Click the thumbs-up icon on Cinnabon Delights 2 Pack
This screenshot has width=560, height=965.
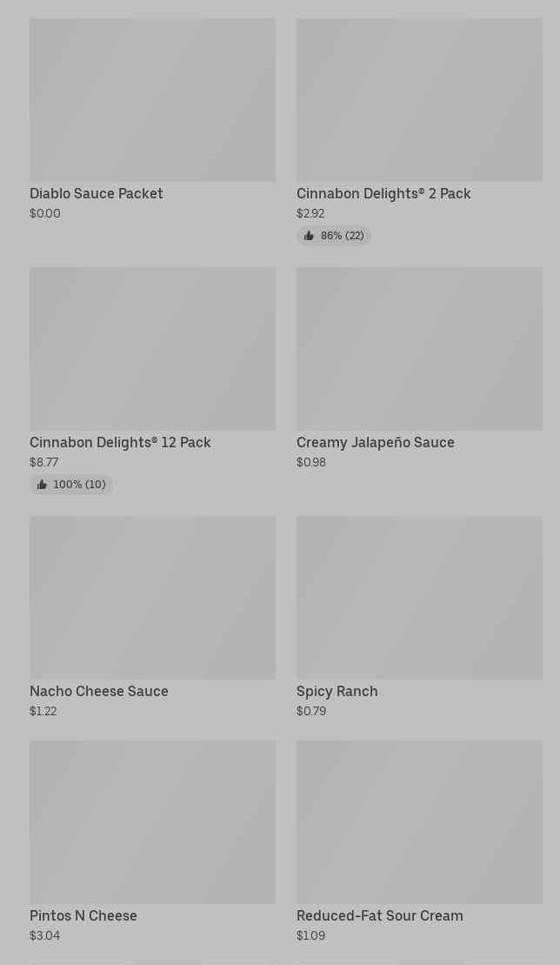pyautogui.click(x=309, y=236)
